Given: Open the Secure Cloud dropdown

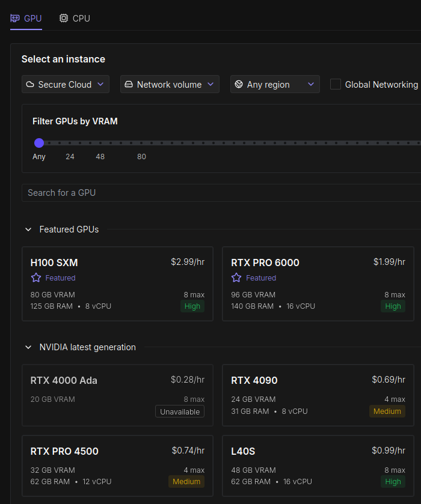Looking at the screenshot, I should click(66, 84).
